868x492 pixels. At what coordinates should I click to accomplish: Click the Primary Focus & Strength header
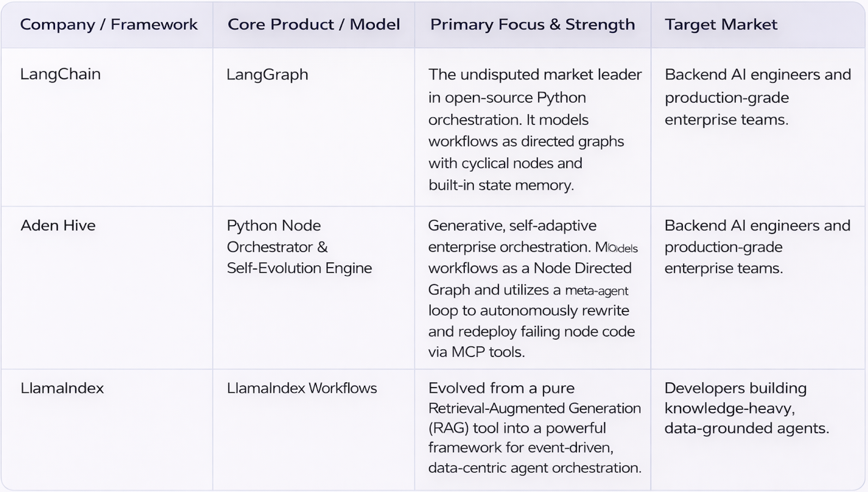[x=532, y=25]
